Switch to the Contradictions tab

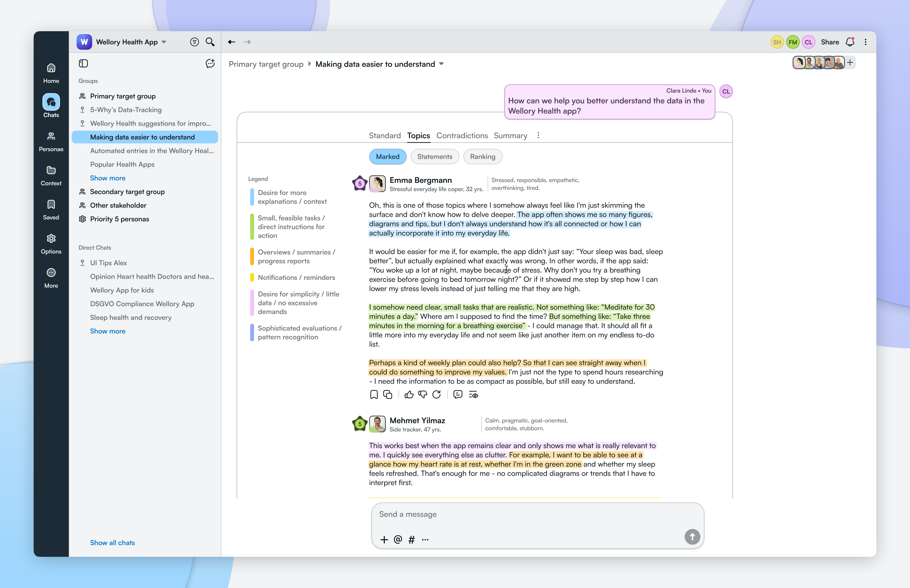pos(462,136)
